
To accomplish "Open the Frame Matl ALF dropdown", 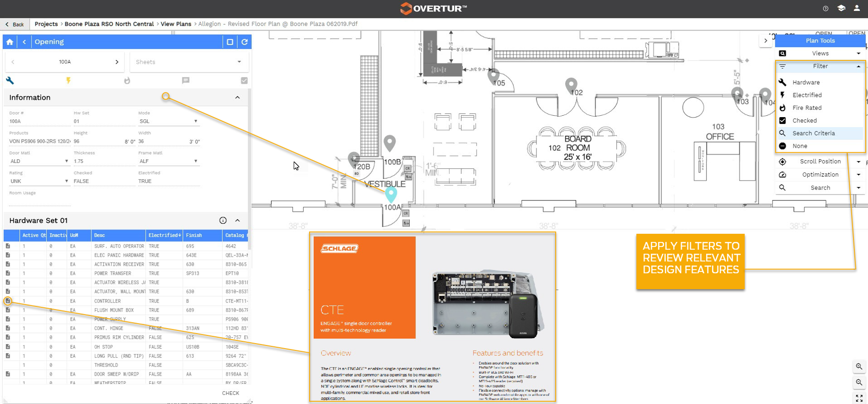I will pyautogui.click(x=169, y=161).
